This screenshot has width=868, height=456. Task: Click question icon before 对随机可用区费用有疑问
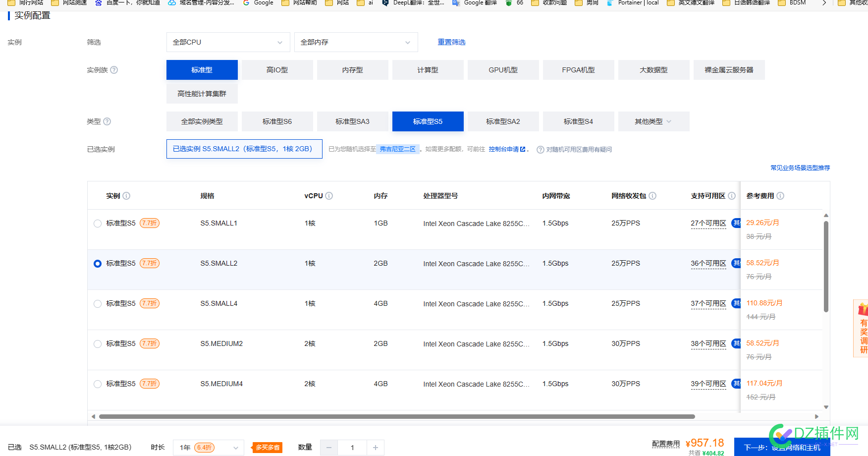click(541, 150)
